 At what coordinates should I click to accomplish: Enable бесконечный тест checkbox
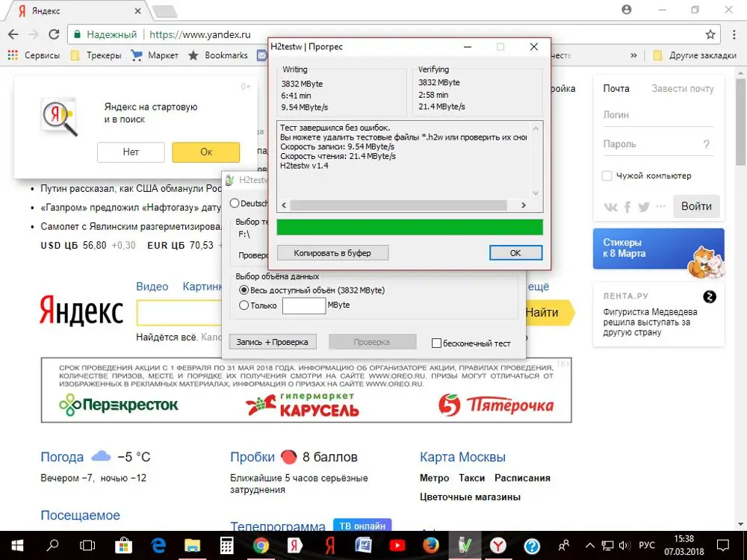[436, 343]
